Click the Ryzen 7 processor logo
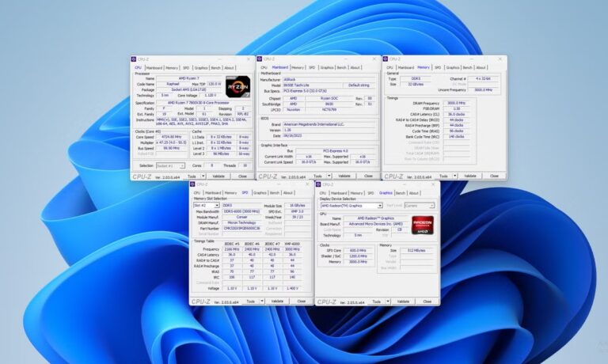Screen dimensions: 608x364 [237, 86]
